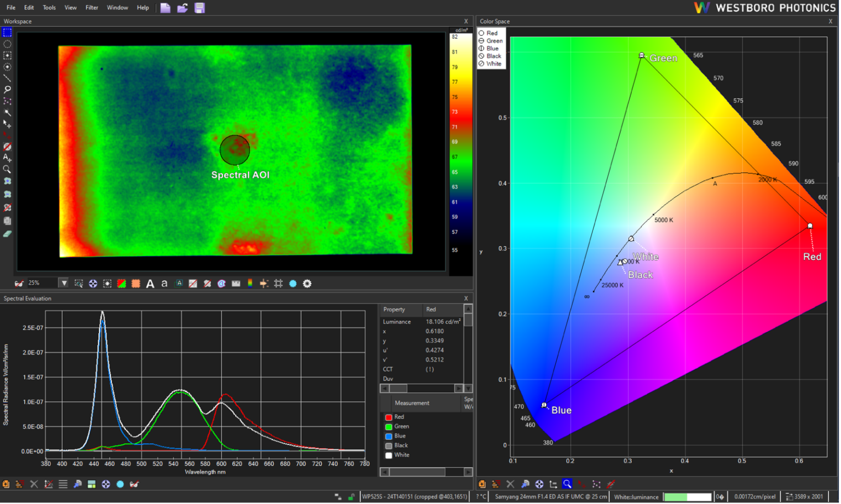Click the eraser tool in Workspace sidebar

7,234
